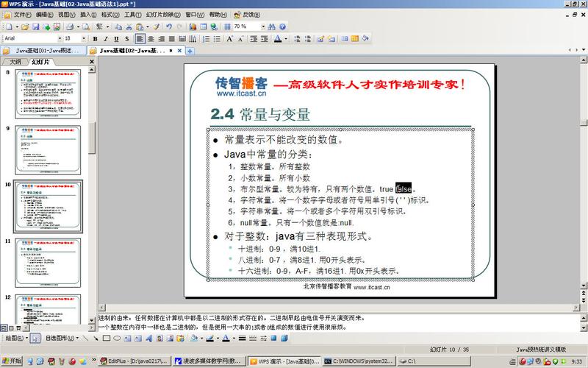
Task: Open the fill color dropdown arrow in drawing toolbar
Action: coord(201,339)
